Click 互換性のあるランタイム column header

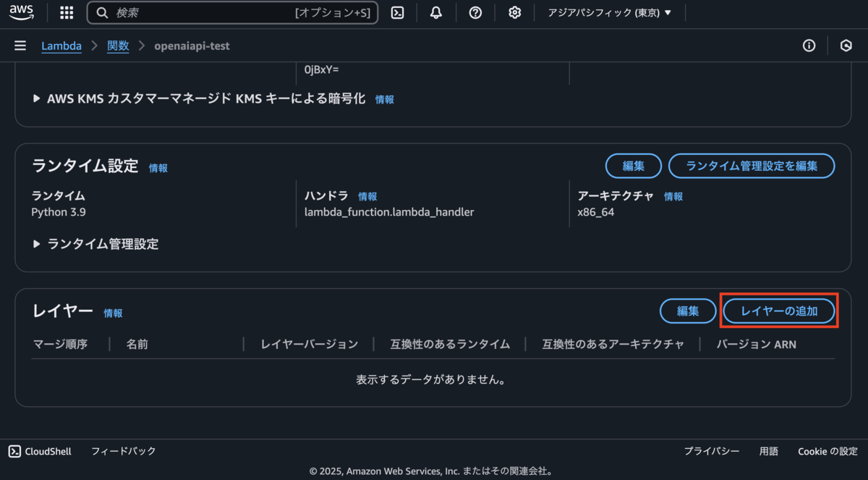pyautogui.click(x=450, y=344)
